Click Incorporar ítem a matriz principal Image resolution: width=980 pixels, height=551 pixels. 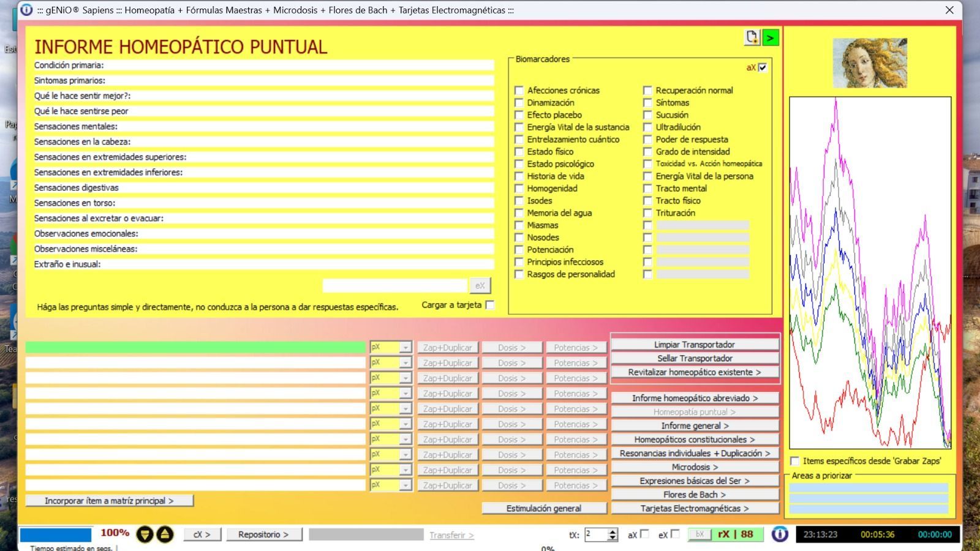tap(109, 501)
